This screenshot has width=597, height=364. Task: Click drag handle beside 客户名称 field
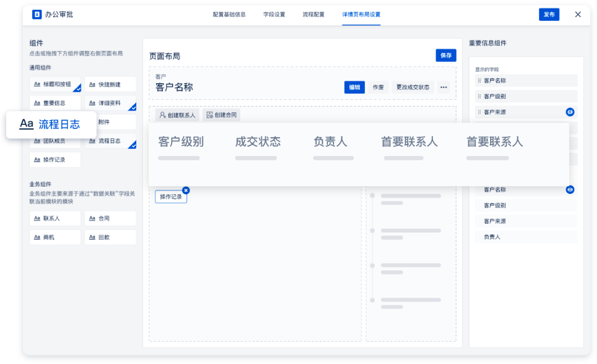[x=479, y=81]
